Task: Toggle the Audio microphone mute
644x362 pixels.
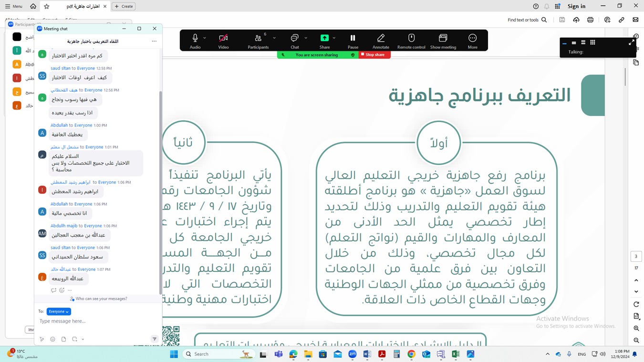Action: (195, 38)
